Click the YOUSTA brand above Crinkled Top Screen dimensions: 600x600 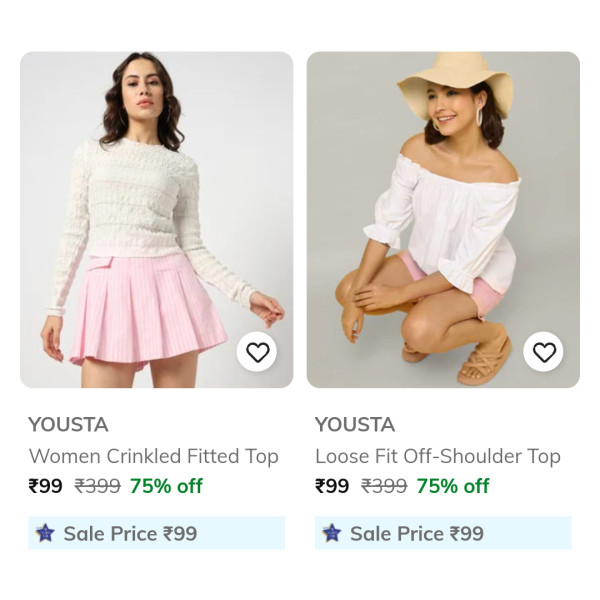(68, 424)
